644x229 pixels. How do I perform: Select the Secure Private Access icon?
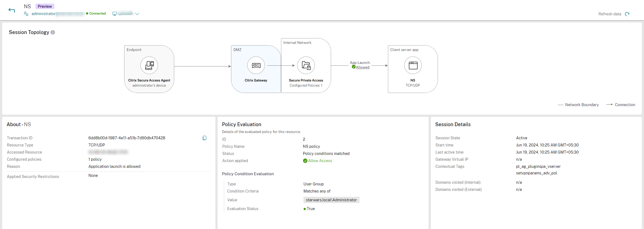point(306,65)
